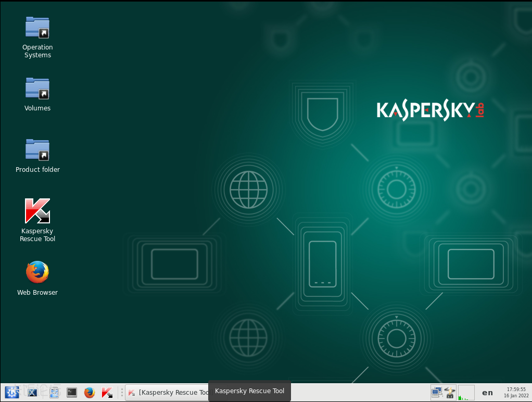Open the Operation Systems folder

(x=37, y=27)
